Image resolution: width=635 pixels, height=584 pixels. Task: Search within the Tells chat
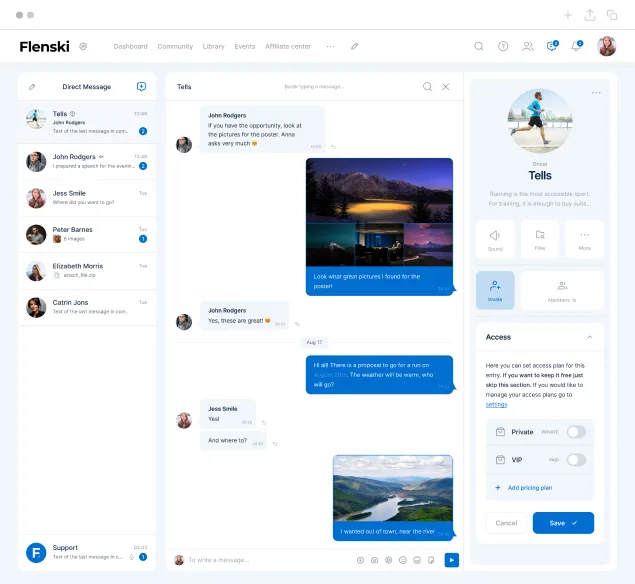coord(427,87)
